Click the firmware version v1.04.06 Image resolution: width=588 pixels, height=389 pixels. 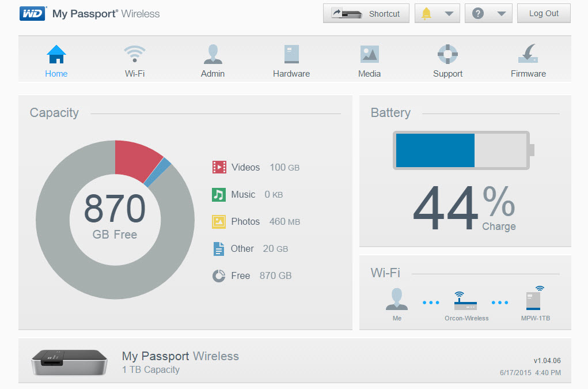(547, 361)
